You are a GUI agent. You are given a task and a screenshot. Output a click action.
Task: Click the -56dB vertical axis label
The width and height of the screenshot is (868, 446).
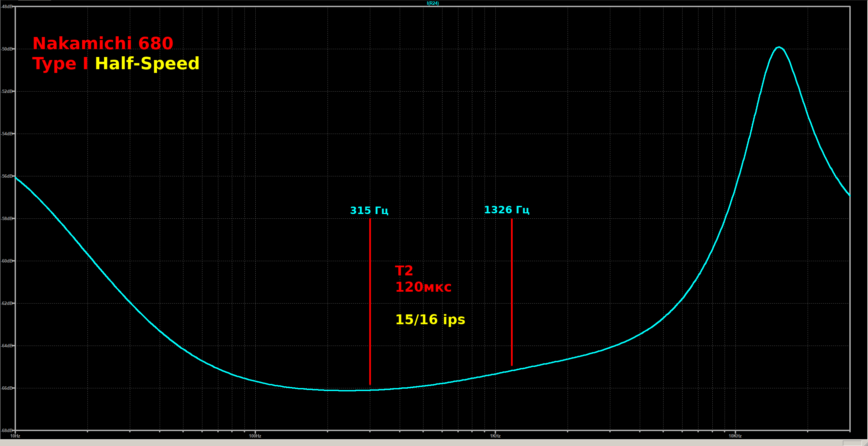tap(7, 176)
